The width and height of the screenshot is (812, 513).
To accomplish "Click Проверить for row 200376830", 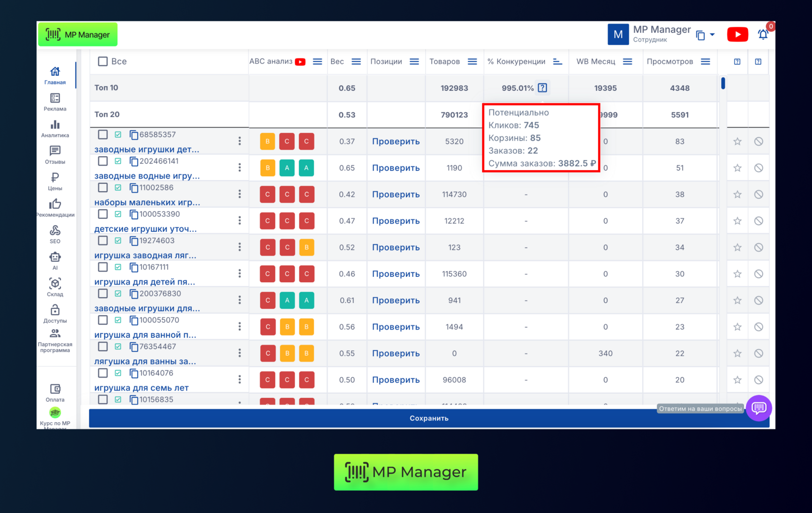I will pyautogui.click(x=395, y=300).
